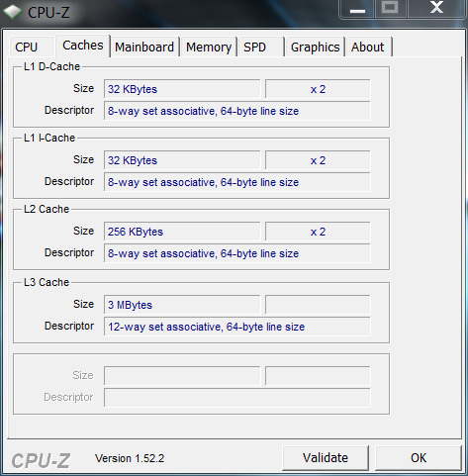This screenshot has width=468, height=476.
Task: Open the About tab
Action: (368, 47)
